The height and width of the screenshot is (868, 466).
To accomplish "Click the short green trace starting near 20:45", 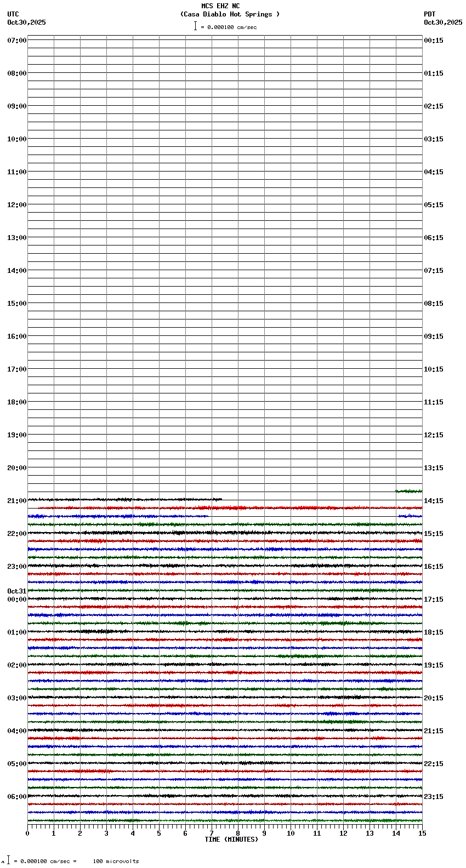I will click(x=409, y=491).
